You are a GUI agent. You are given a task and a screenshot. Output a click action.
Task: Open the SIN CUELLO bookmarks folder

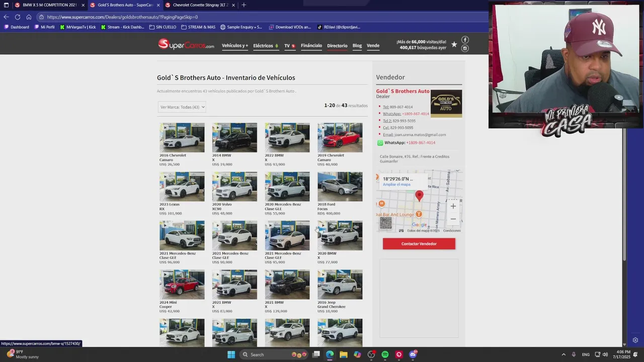163,27
